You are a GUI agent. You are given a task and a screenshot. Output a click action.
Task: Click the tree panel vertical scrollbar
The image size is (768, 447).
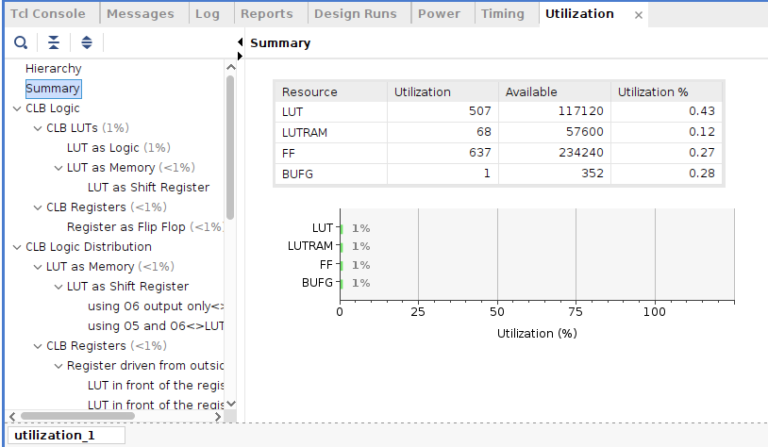[230, 150]
